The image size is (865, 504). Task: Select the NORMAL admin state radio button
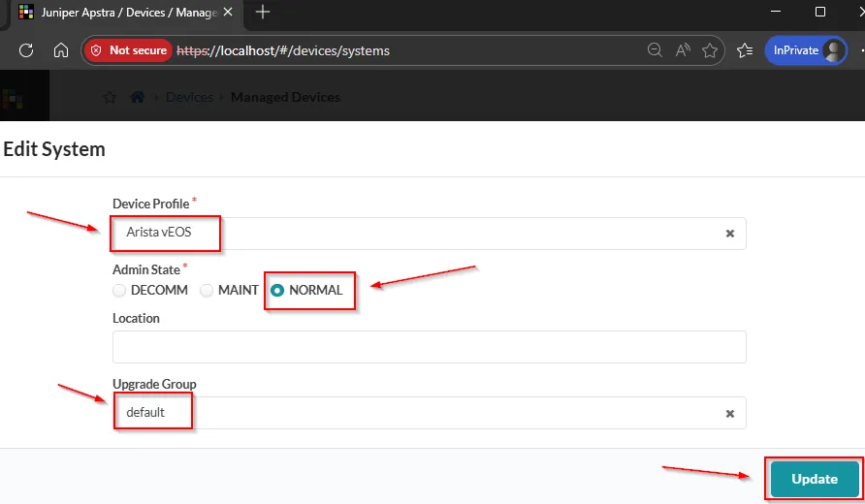(x=277, y=290)
